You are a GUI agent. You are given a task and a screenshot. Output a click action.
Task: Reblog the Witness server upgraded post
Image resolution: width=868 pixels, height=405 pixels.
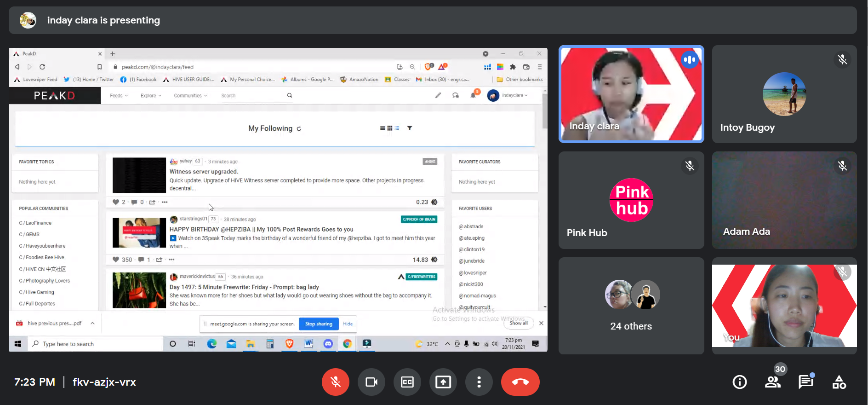[x=152, y=202]
